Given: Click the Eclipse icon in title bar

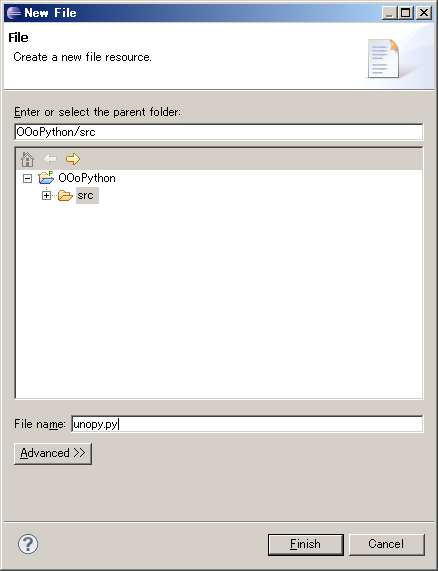Looking at the screenshot, I should pyautogui.click(x=14, y=13).
